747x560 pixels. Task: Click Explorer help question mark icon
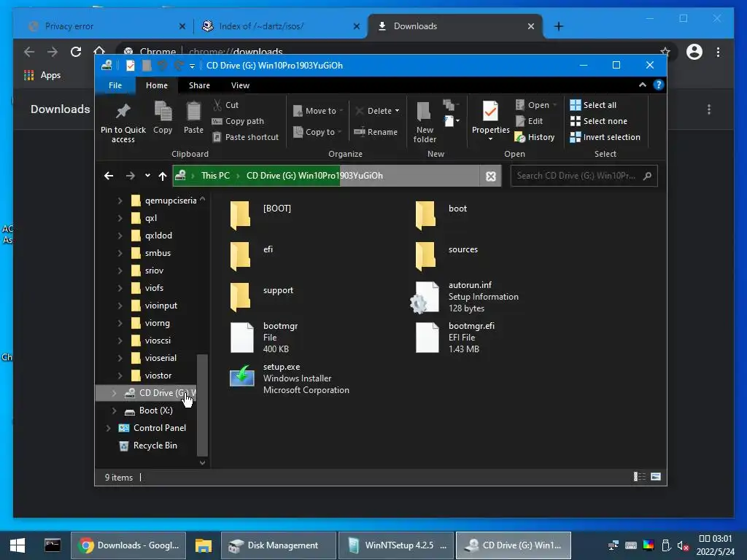click(x=659, y=85)
